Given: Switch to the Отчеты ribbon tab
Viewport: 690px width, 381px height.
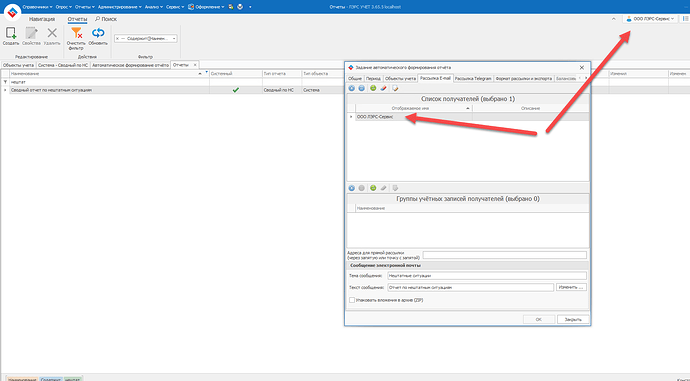Looking at the screenshot, I should [77, 19].
